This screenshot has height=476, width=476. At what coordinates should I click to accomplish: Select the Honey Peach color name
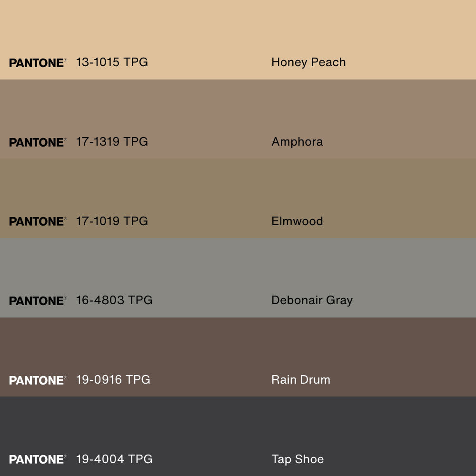pyautogui.click(x=308, y=62)
